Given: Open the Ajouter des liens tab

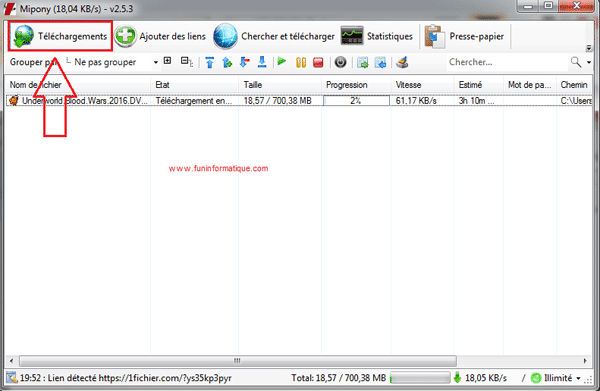Looking at the screenshot, I should point(160,36).
